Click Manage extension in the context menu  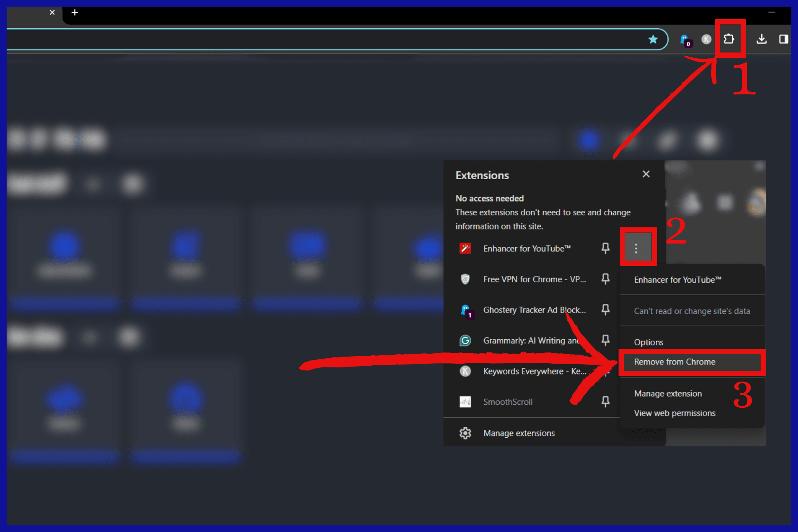pyautogui.click(x=667, y=393)
